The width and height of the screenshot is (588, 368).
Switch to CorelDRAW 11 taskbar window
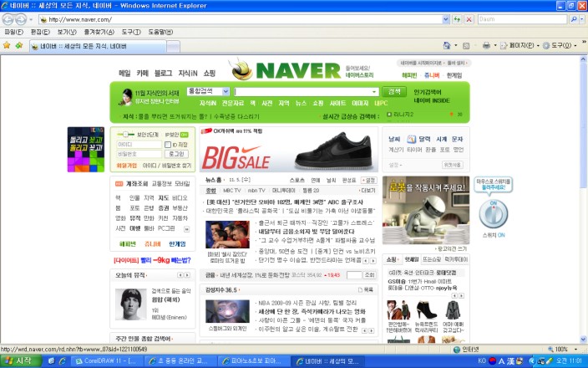(107, 360)
